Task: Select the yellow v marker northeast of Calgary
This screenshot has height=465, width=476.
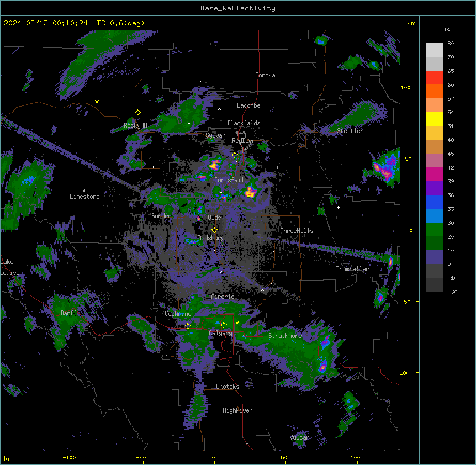Action: click(x=237, y=323)
